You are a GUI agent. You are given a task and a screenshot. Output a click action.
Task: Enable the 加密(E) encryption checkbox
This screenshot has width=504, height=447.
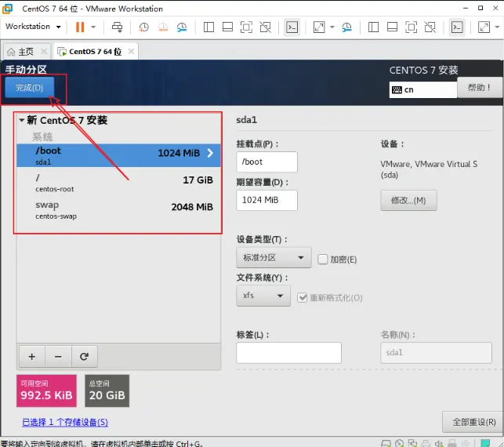click(x=323, y=259)
